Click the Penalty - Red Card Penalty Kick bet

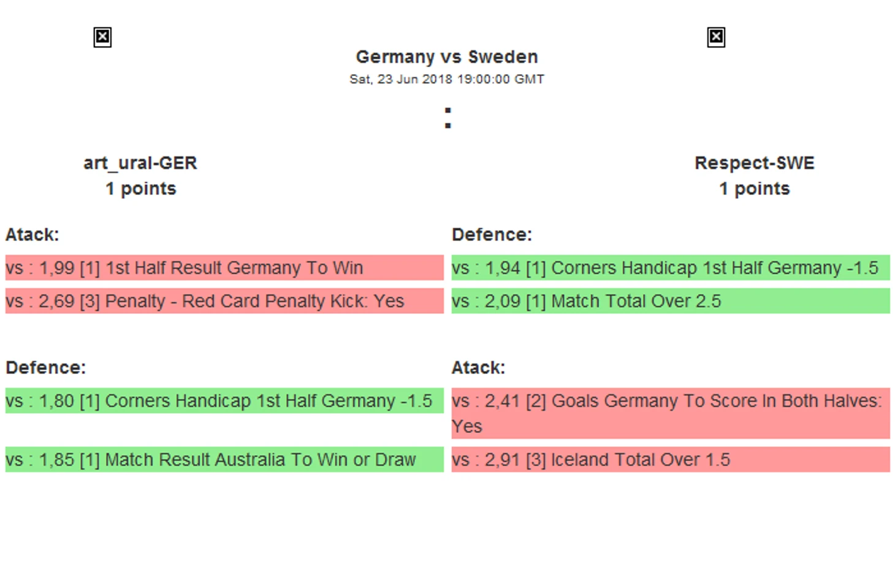[x=224, y=301]
